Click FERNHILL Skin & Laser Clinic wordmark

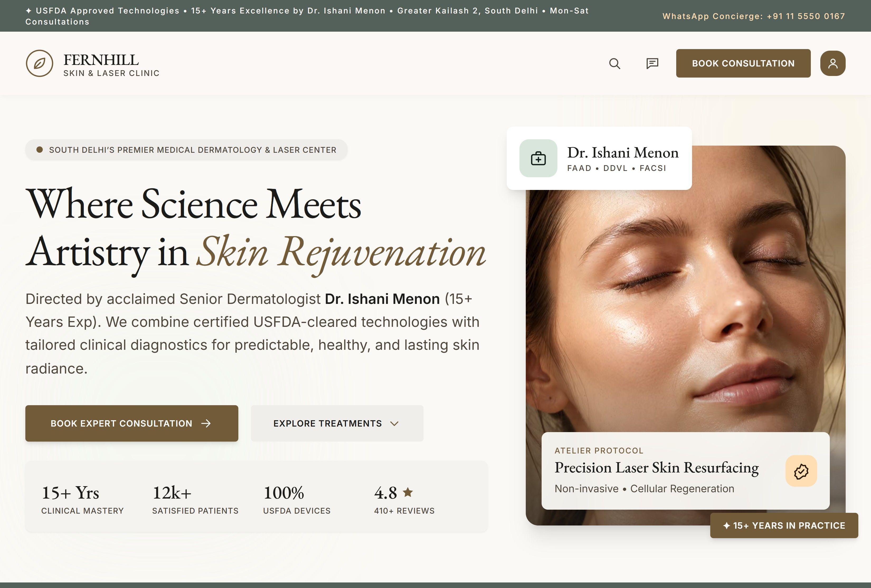(x=111, y=65)
